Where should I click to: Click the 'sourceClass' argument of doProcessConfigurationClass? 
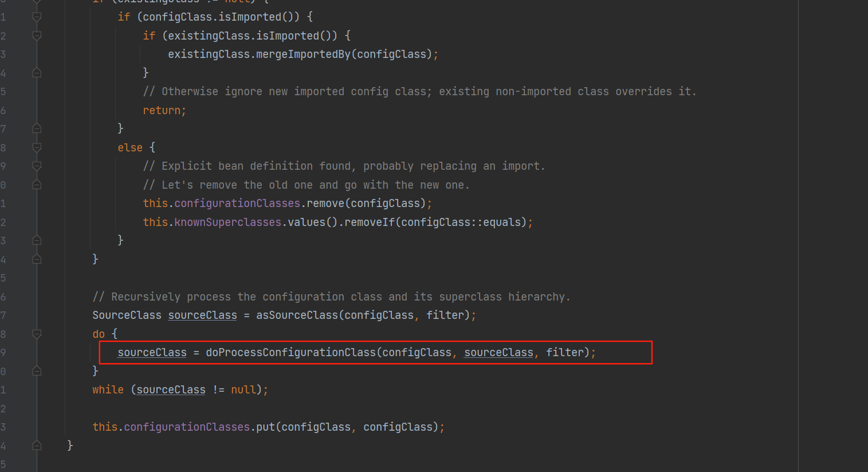(x=498, y=352)
